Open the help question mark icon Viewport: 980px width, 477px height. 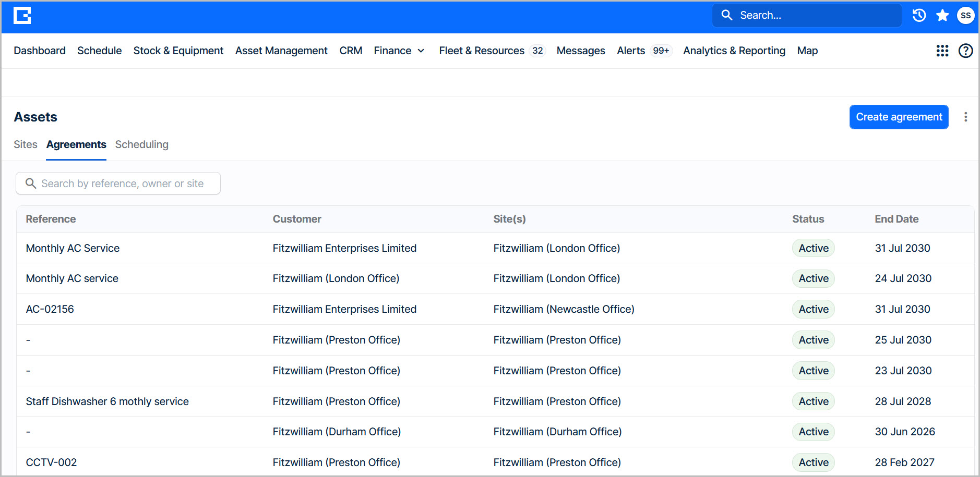[x=965, y=51]
